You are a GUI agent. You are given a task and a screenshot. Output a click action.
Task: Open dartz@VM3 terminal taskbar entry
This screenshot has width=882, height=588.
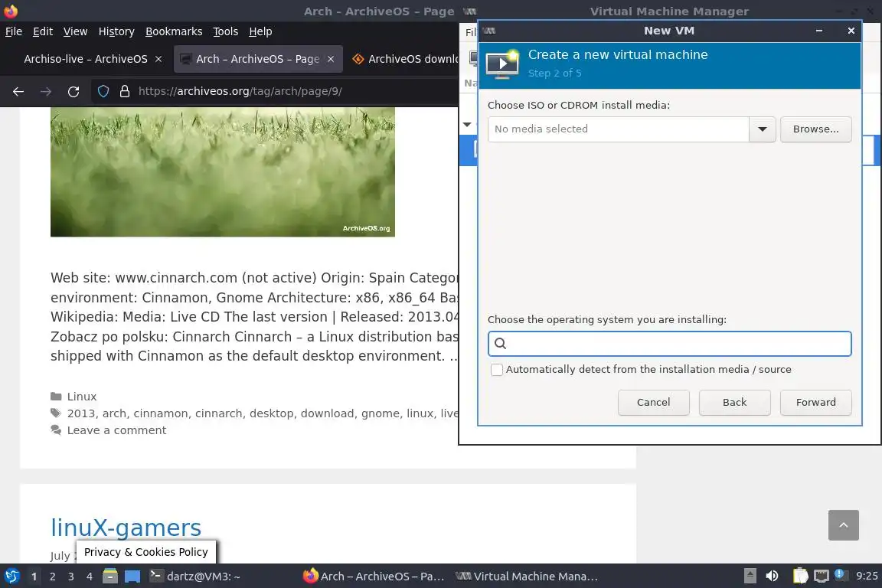point(195,577)
